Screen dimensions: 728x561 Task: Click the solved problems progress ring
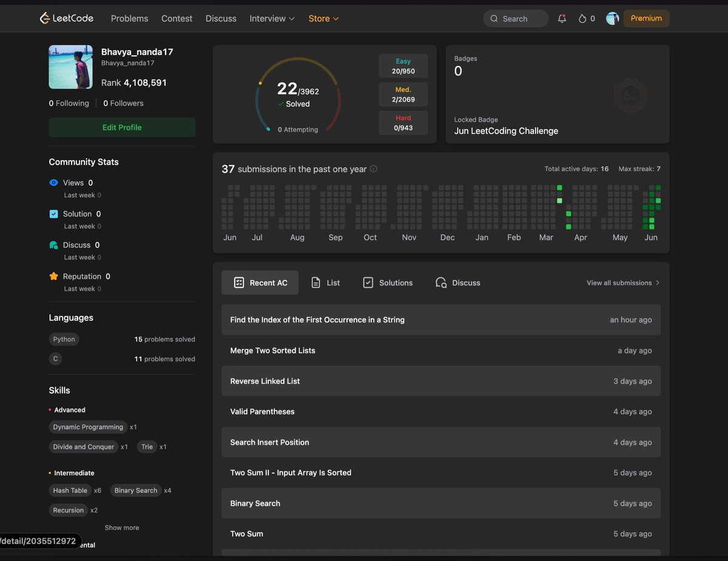(298, 95)
